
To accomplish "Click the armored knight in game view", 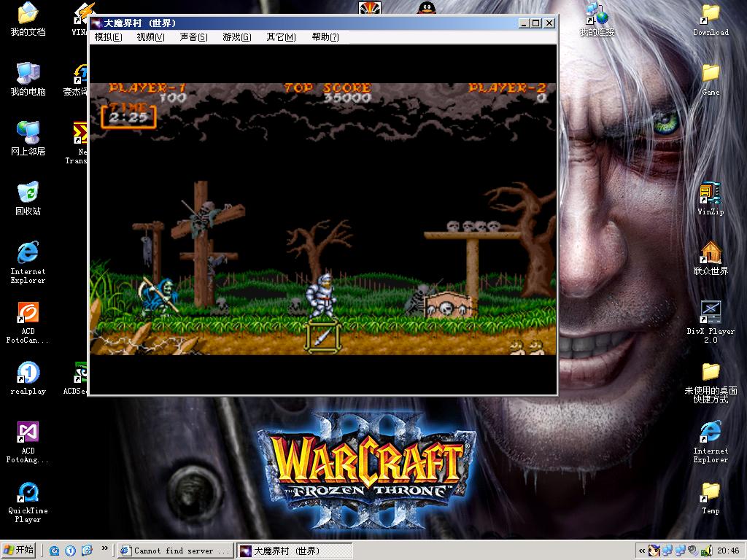I will pos(322,294).
